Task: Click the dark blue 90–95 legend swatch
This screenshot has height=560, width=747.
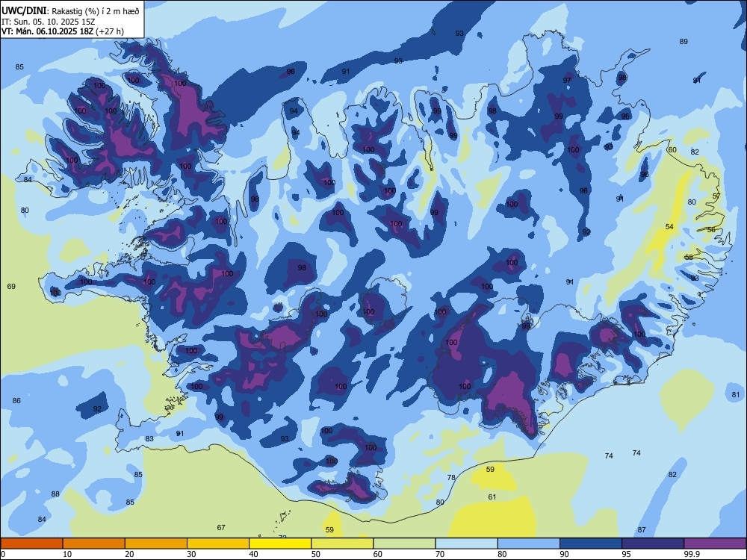Action: (591, 544)
